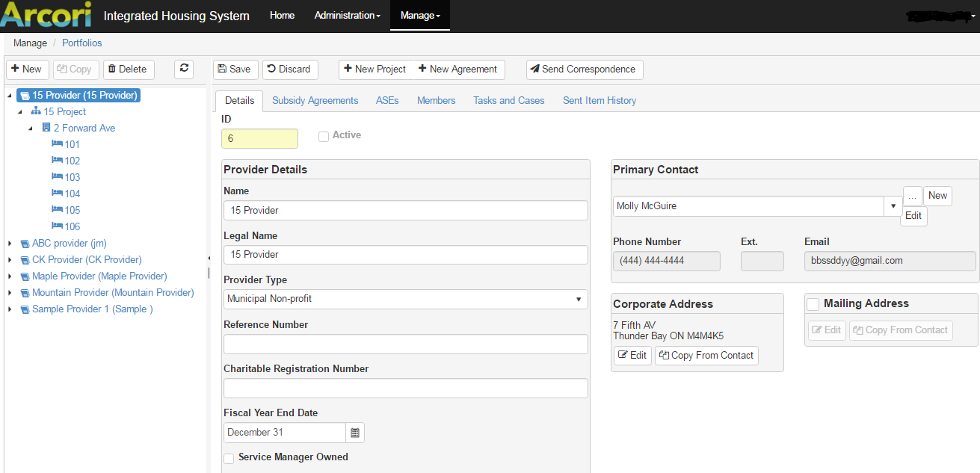This screenshot has height=473, width=980.
Task: Collapse the 15 Project tree node
Action: coord(20,112)
